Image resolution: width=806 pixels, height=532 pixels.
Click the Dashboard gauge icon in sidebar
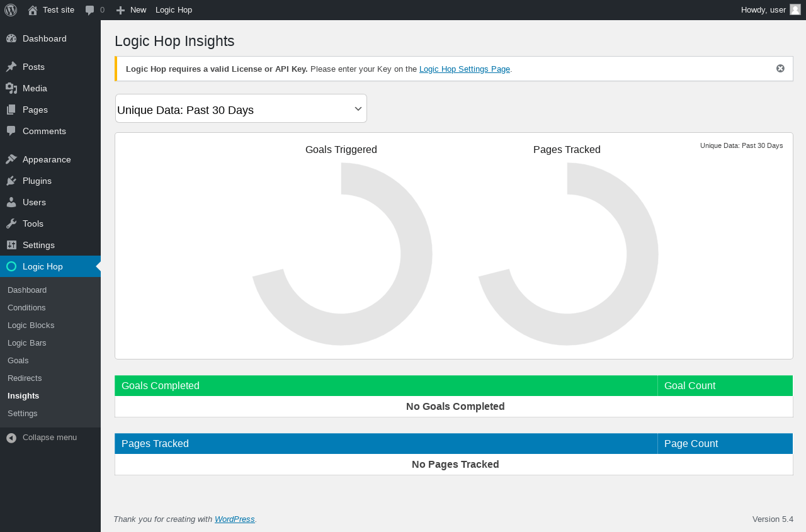point(11,38)
